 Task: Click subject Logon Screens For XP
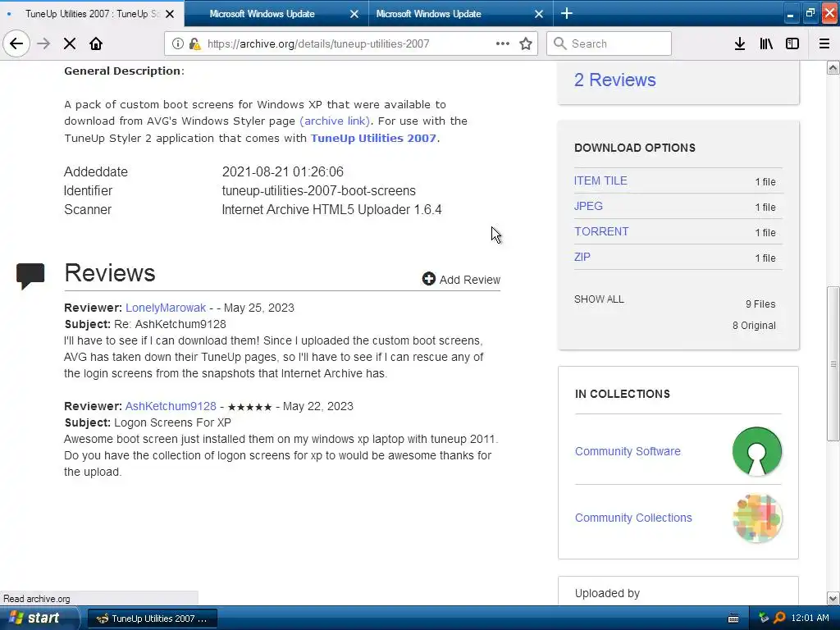pos(172,422)
